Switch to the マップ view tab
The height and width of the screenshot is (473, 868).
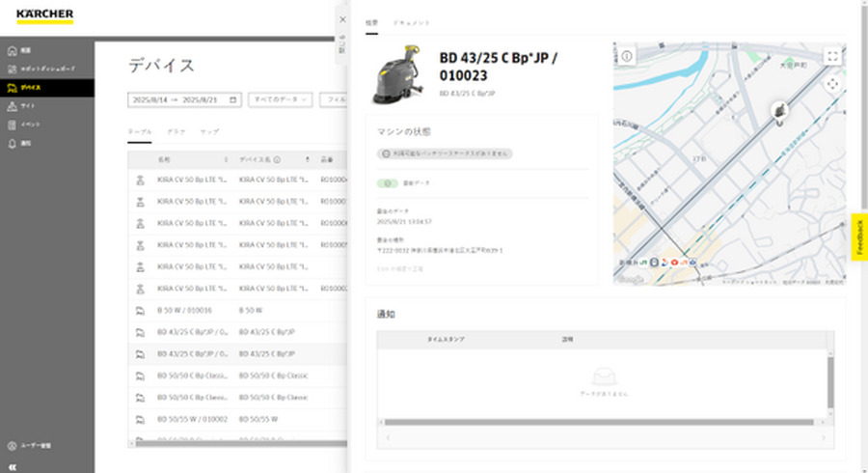click(x=209, y=130)
